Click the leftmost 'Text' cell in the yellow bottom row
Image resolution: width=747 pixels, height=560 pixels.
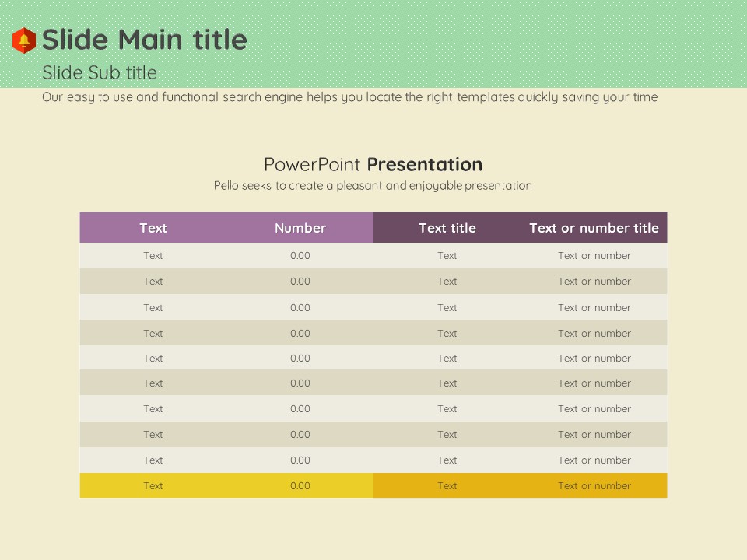(x=153, y=486)
